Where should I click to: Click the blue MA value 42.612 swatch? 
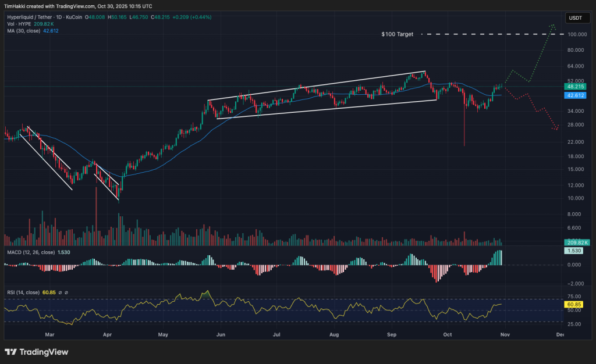pyautogui.click(x=51, y=31)
